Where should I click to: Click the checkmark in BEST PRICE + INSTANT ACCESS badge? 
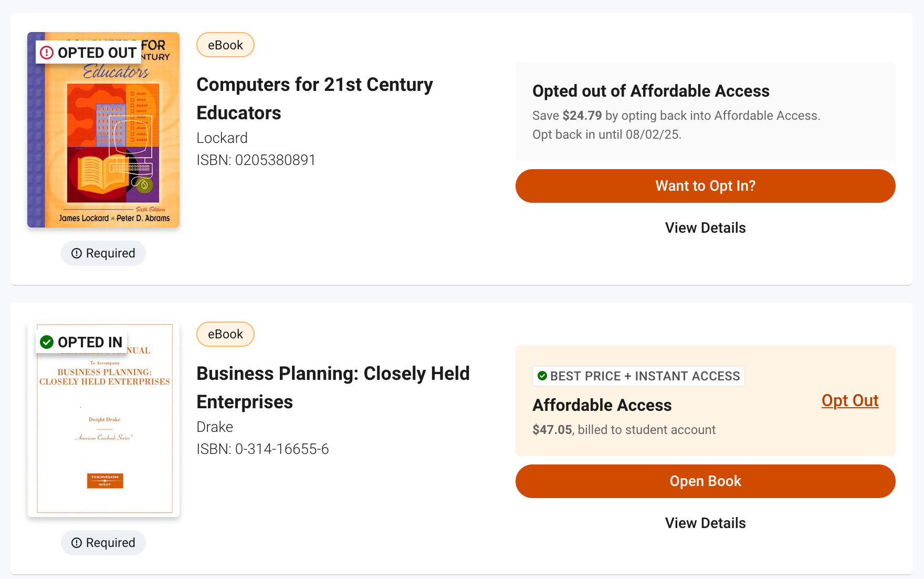pyautogui.click(x=542, y=376)
